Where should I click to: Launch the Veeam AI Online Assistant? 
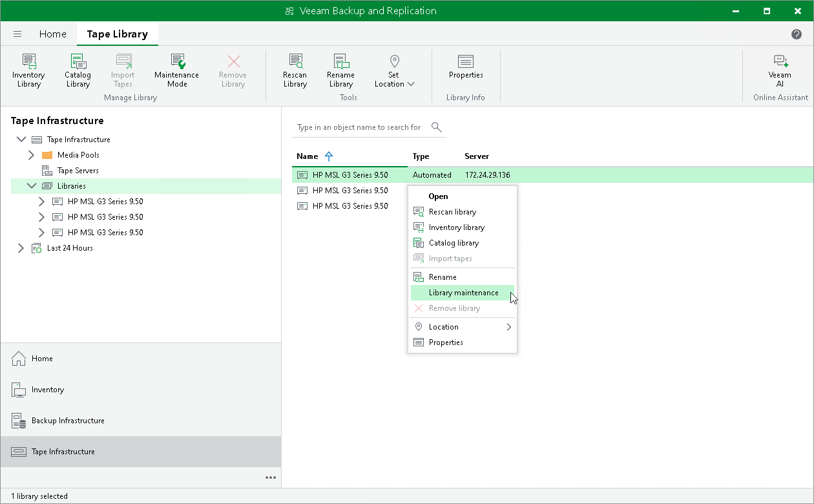coord(780,70)
